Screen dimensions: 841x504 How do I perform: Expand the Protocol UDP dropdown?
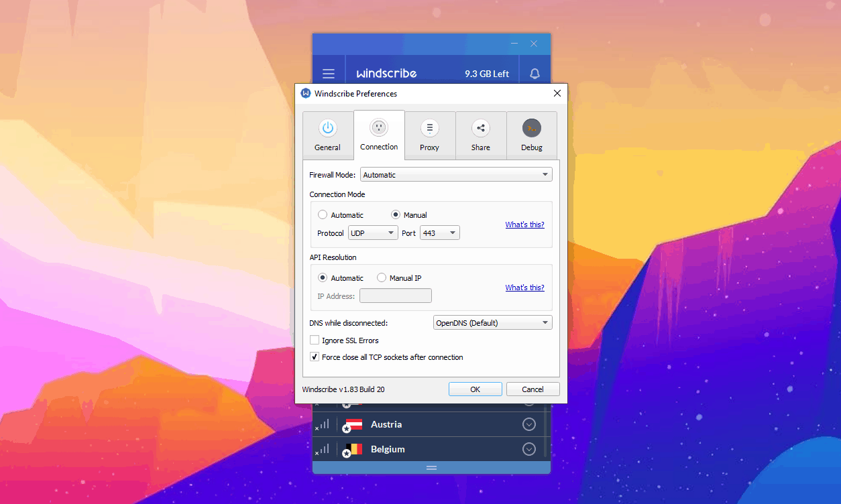(x=373, y=233)
